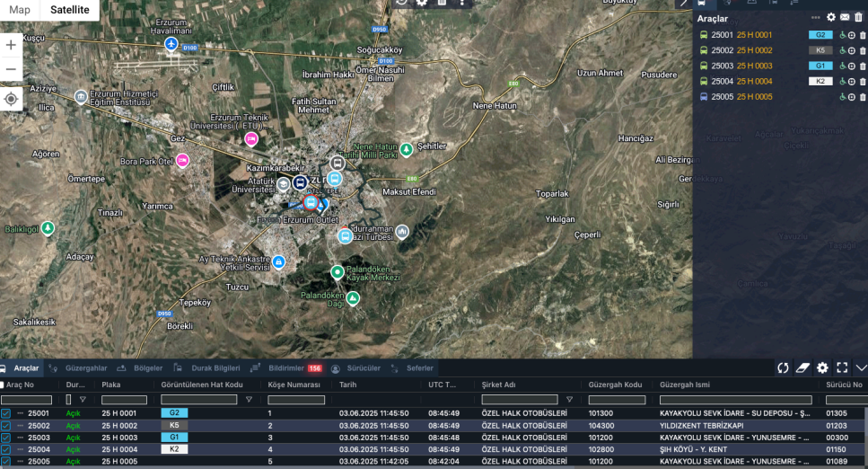The image size is (868, 469).
Task: Open table settings gear in bottom panel
Action: click(x=822, y=367)
